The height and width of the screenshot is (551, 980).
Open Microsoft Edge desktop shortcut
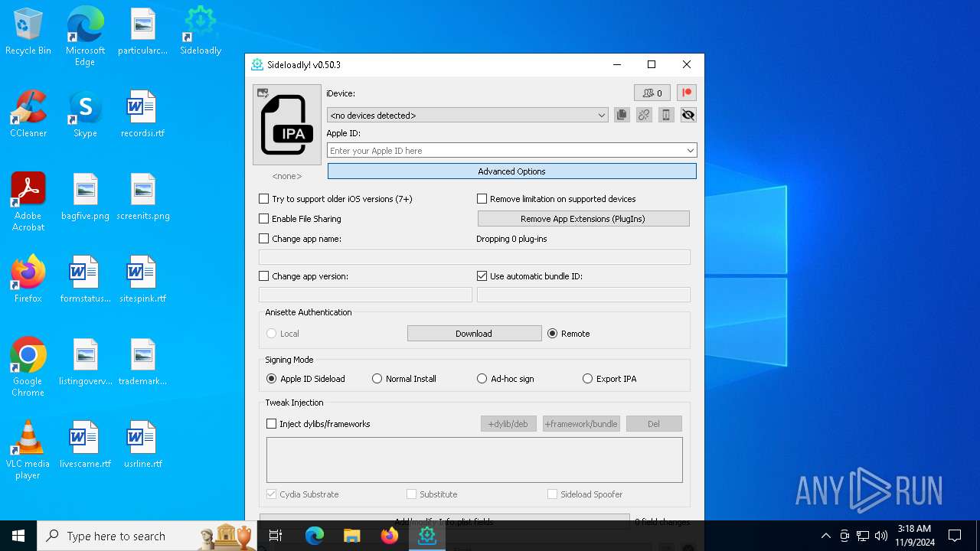[x=85, y=37]
